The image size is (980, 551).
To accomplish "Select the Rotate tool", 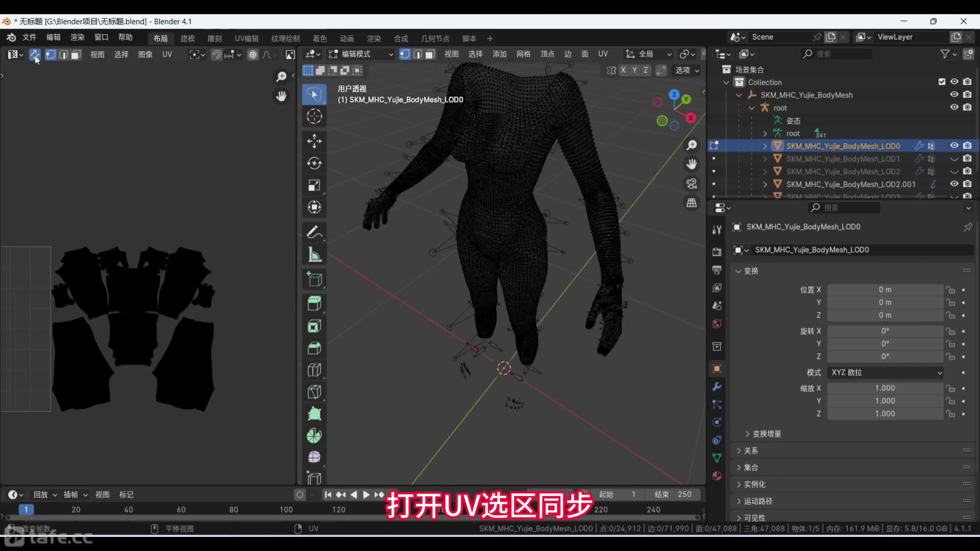I will click(314, 163).
